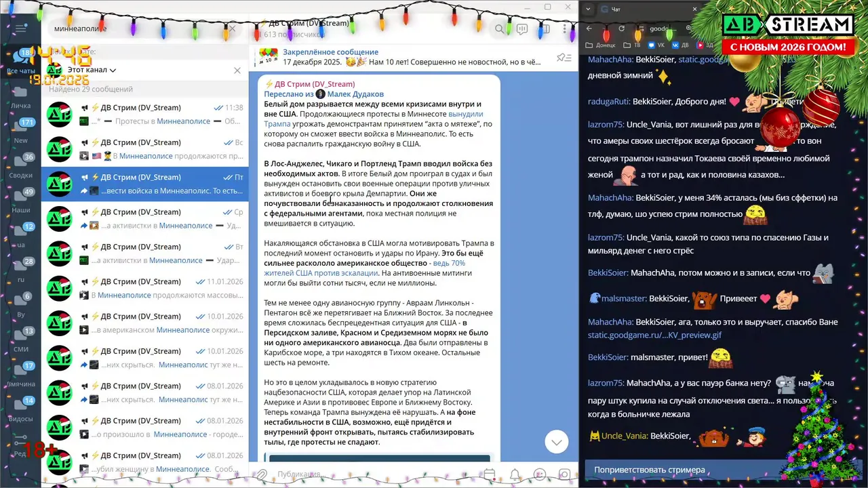Image resolution: width=868 pixels, height=488 pixels.
Task: Open the 'вмячина' chat folder
Action: coord(20,375)
